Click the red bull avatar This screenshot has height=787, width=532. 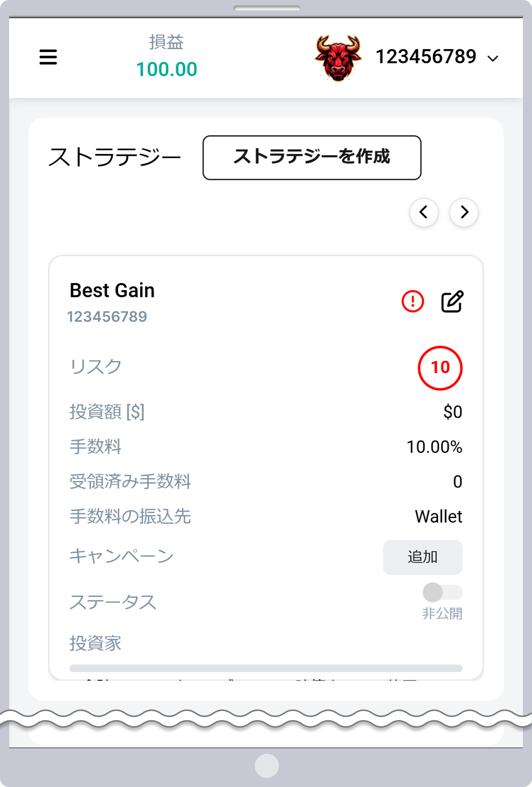[338, 58]
